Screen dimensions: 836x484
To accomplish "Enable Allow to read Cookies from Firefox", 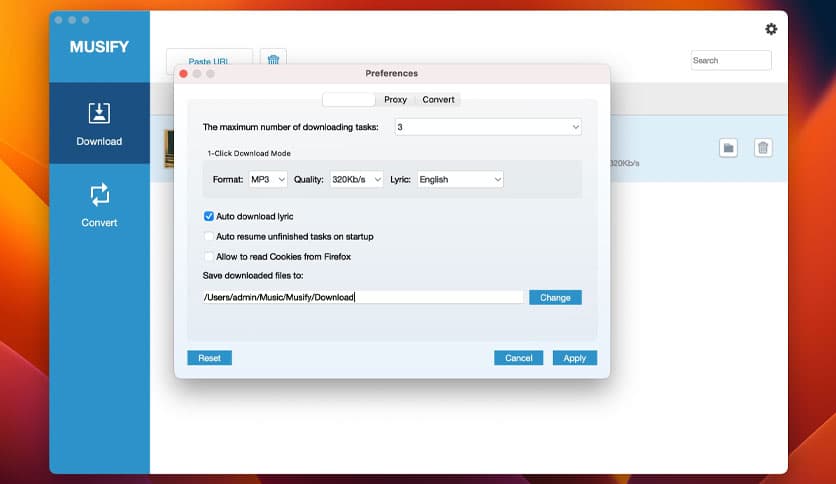I will pos(209,257).
